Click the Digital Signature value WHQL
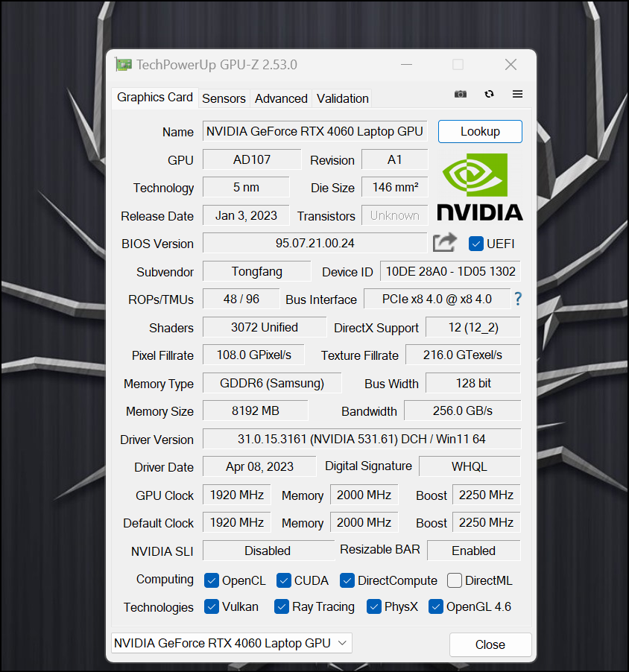The width and height of the screenshot is (629, 672). tap(470, 466)
